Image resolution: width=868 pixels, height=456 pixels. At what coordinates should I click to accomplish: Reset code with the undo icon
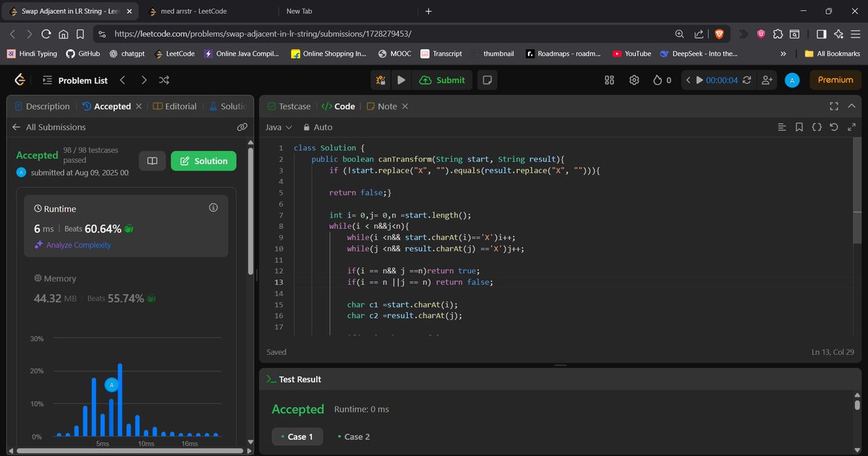(x=833, y=127)
